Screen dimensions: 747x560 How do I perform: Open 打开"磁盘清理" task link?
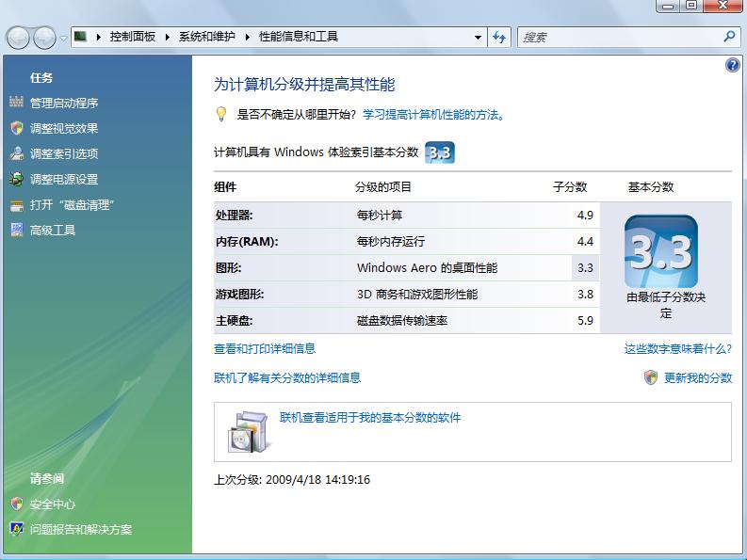tap(72, 205)
